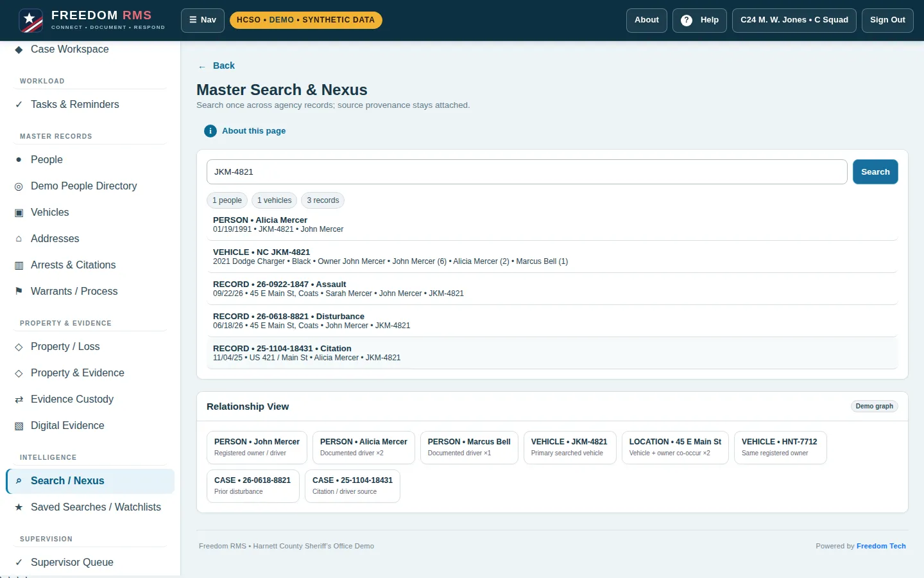This screenshot has height=578, width=924.
Task: Open the Freedom Tech footer link
Action: click(x=881, y=547)
